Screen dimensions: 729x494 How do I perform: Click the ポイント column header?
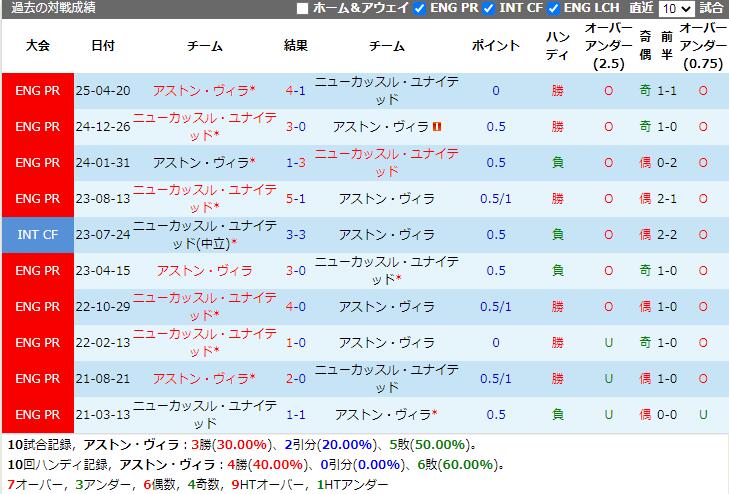point(496,46)
